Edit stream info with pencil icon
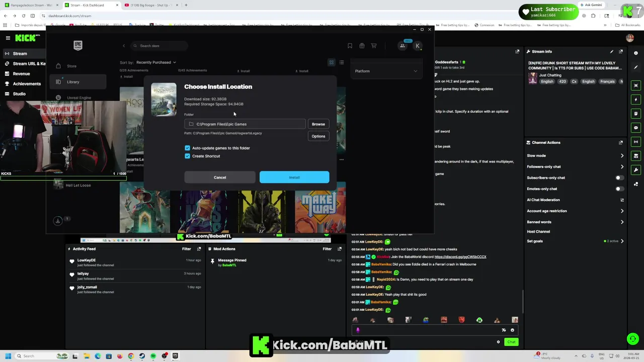Image resolution: width=644 pixels, height=362 pixels. pyautogui.click(x=612, y=51)
